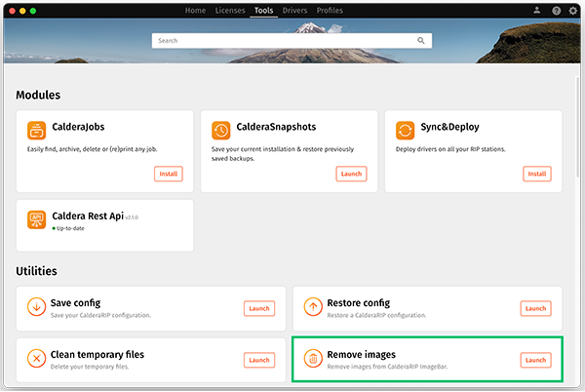Viewport: 585px width, 392px height.
Task: Launch the Restore config utility
Action: pos(535,308)
